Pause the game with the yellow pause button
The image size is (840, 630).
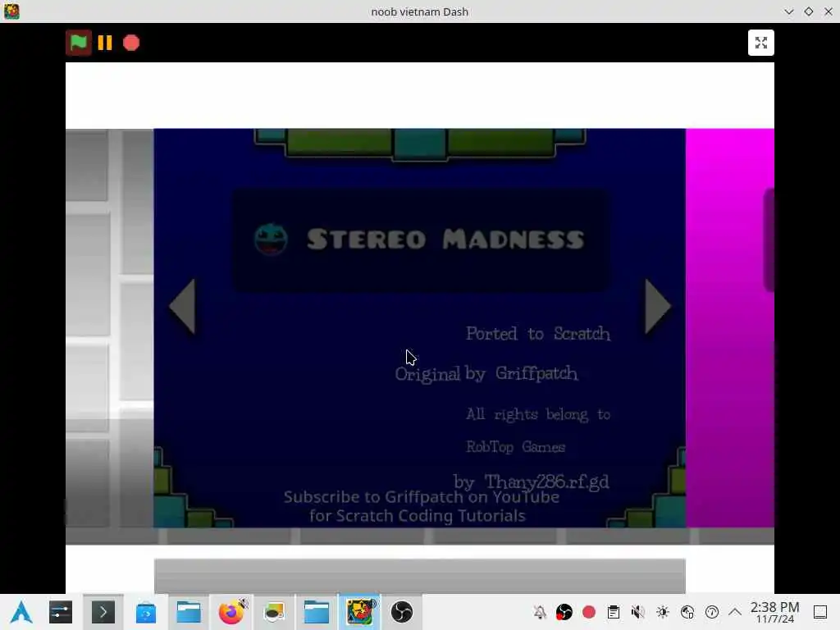coord(105,43)
